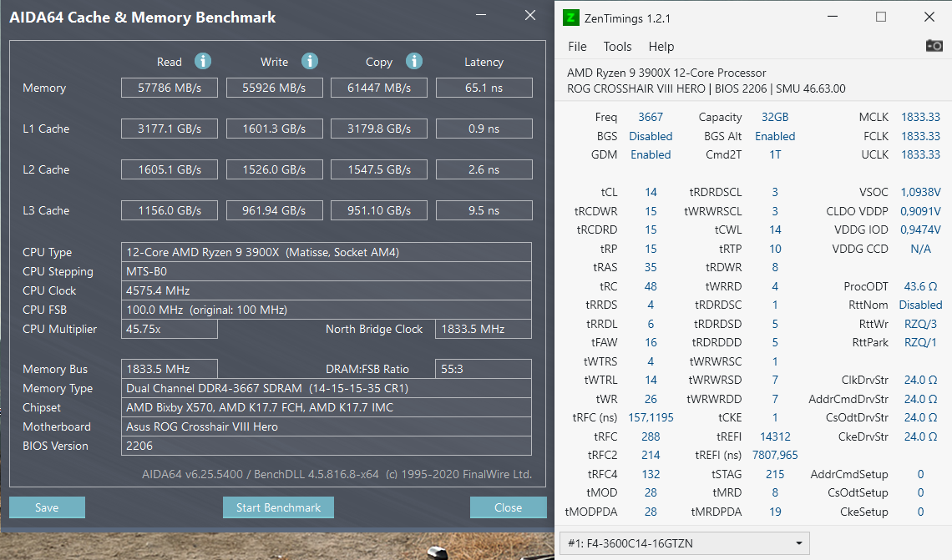952x560 pixels.
Task: Click the tREFI value 14312
Action: coord(775,436)
